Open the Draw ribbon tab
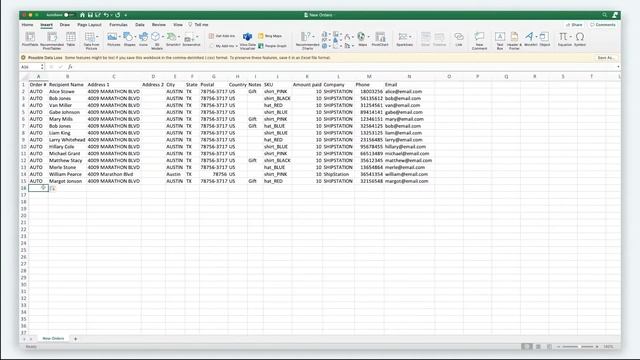Viewport: 640px width, 360px height. pos(64,25)
